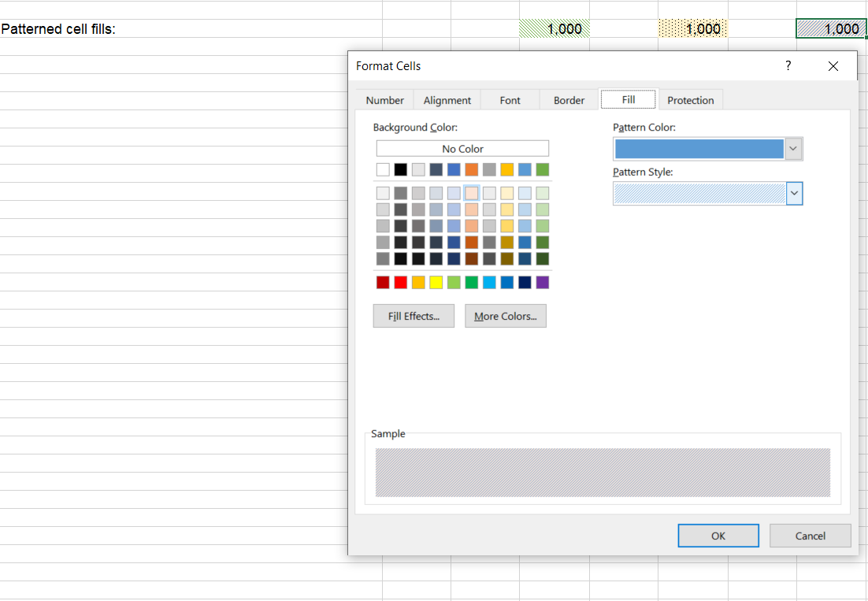
Task: Open the Protection tab
Action: [x=690, y=100]
